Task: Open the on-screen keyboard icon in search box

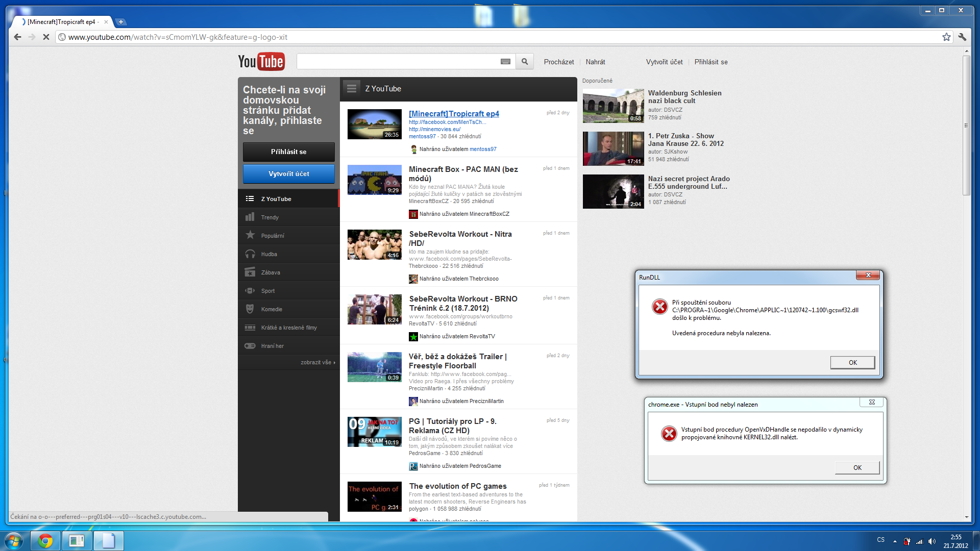Action: [x=505, y=62]
